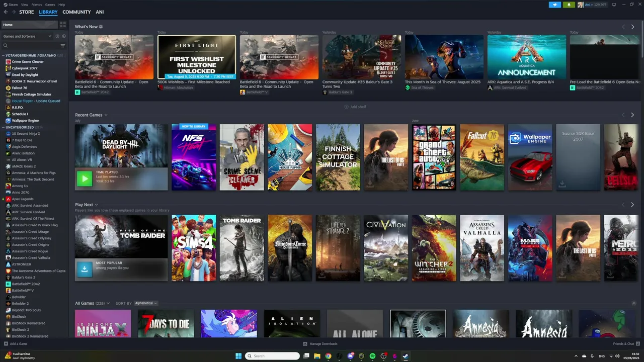
Task: Click the recent activity clock icon
Action: click(57, 36)
